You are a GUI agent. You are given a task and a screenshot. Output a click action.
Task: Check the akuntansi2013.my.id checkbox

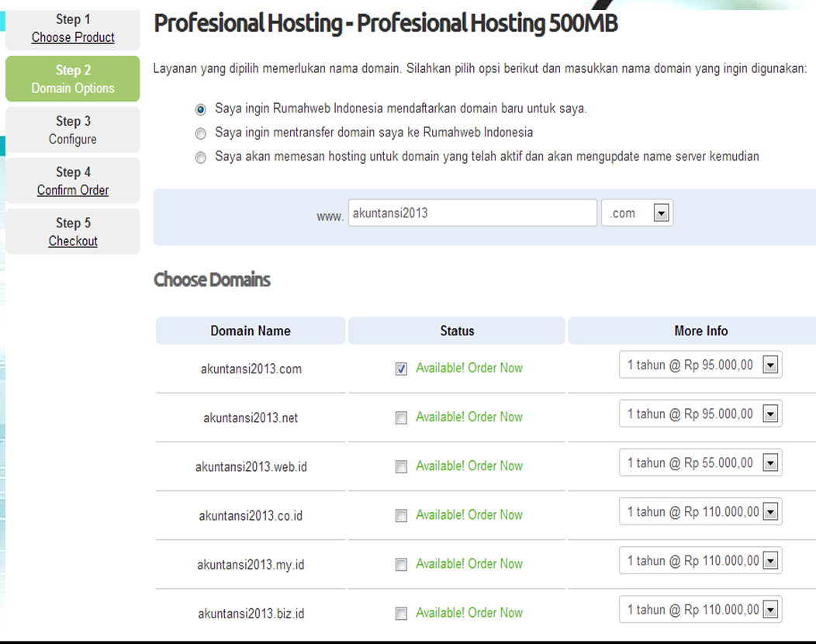tap(401, 565)
